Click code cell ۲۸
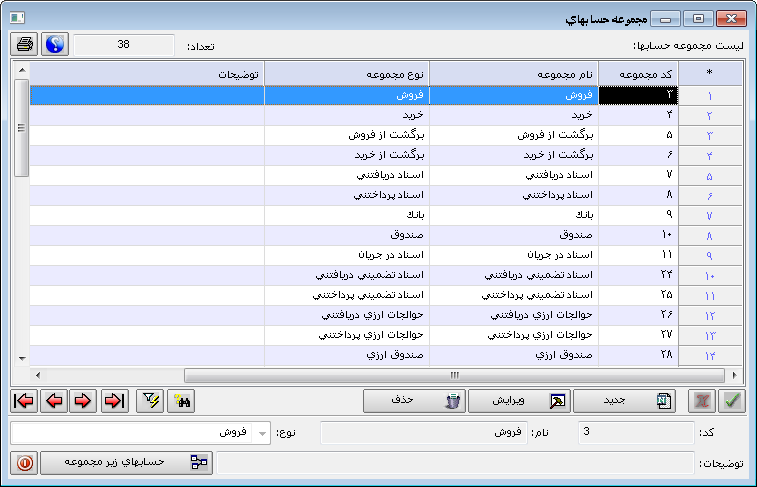The width and height of the screenshot is (757, 487). (638, 356)
